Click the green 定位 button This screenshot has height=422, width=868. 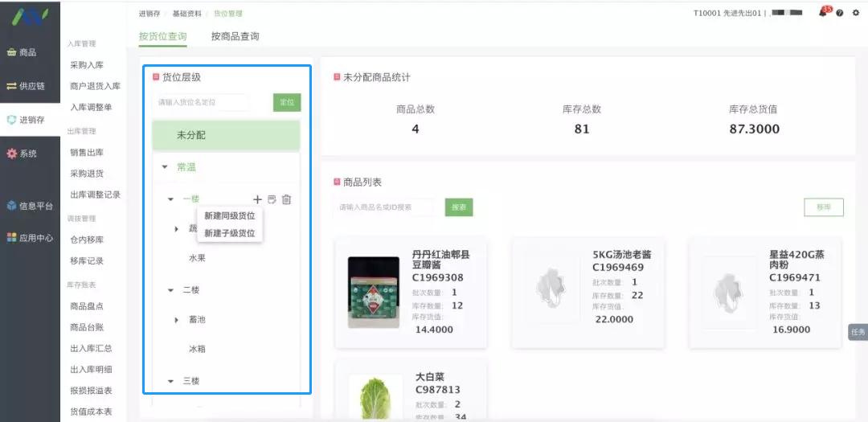(287, 102)
